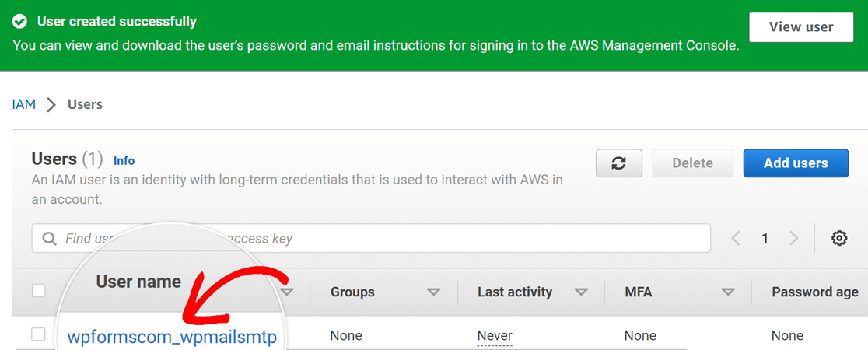The image size is (868, 350).
Task: Click the Add users button
Action: point(796,163)
